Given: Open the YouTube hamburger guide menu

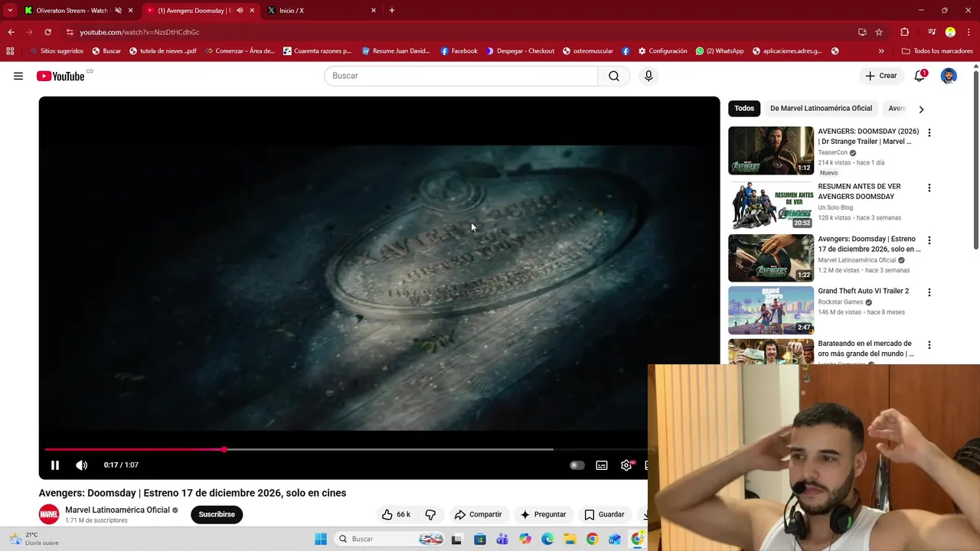Looking at the screenshot, I should [x=18, y=76].
